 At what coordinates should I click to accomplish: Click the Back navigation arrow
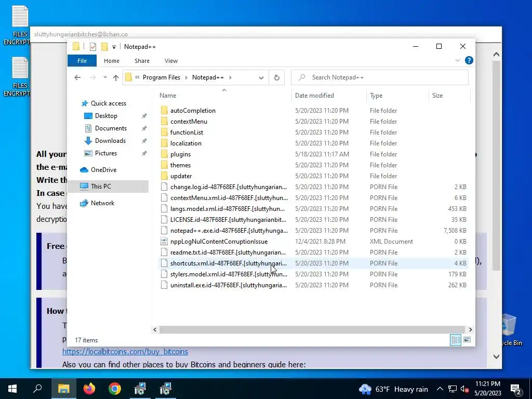(77, 77)
